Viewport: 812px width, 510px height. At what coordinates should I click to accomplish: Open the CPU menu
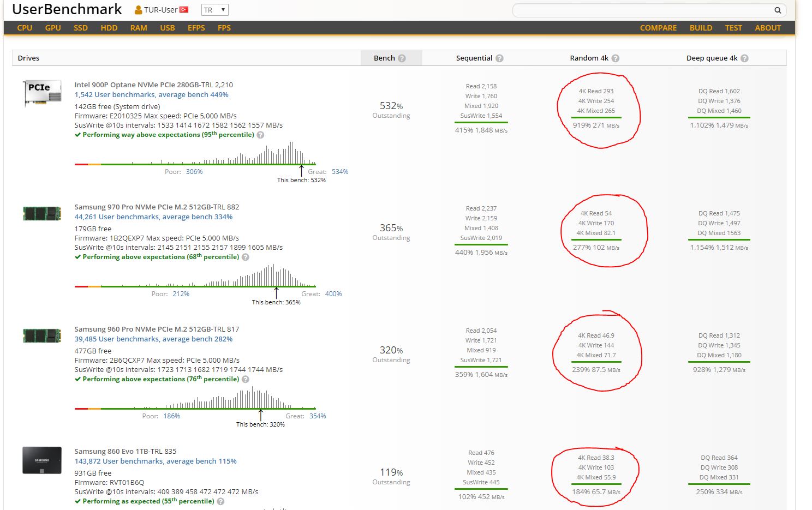click(25, 28)
